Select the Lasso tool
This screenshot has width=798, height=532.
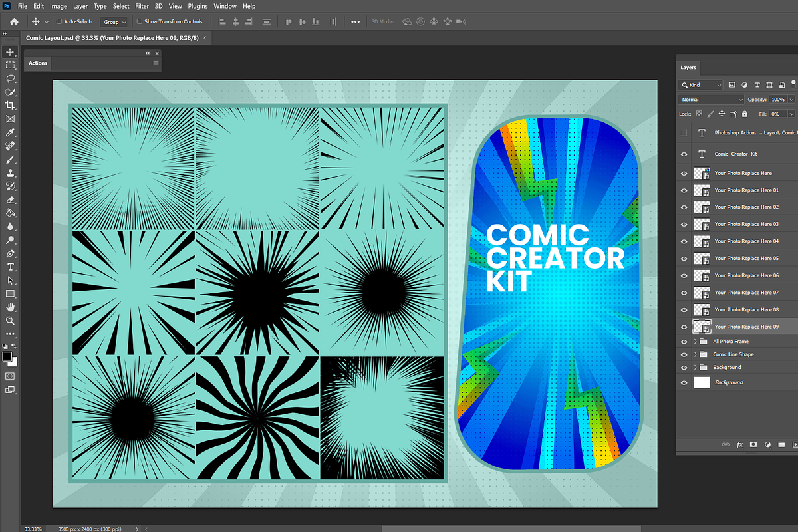click(10, 78)
